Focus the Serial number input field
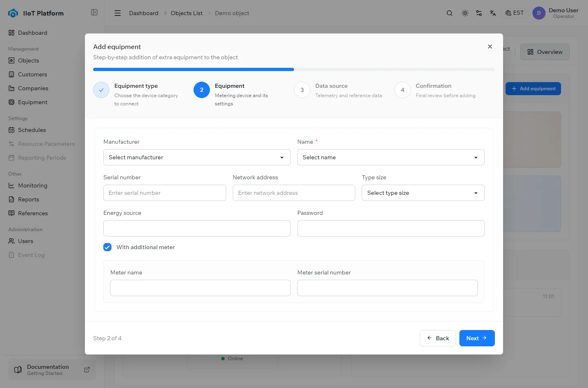The height and width of the screenshot is (388, 588). click(165, 193)
